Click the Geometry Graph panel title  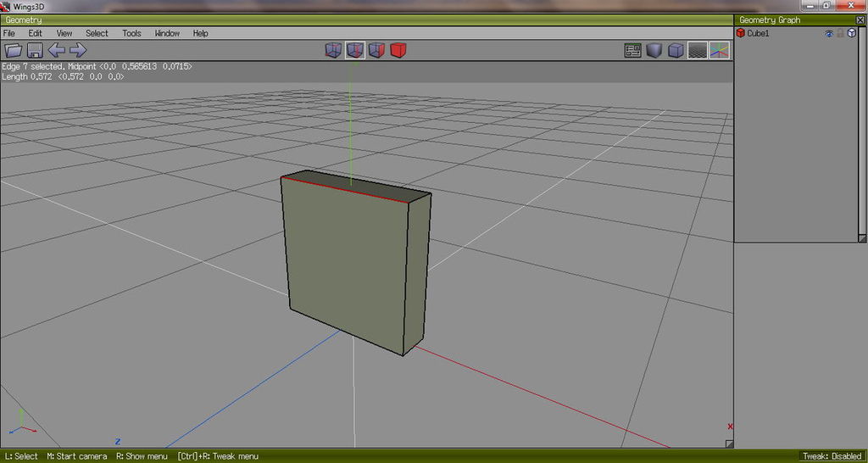(770, 20)
